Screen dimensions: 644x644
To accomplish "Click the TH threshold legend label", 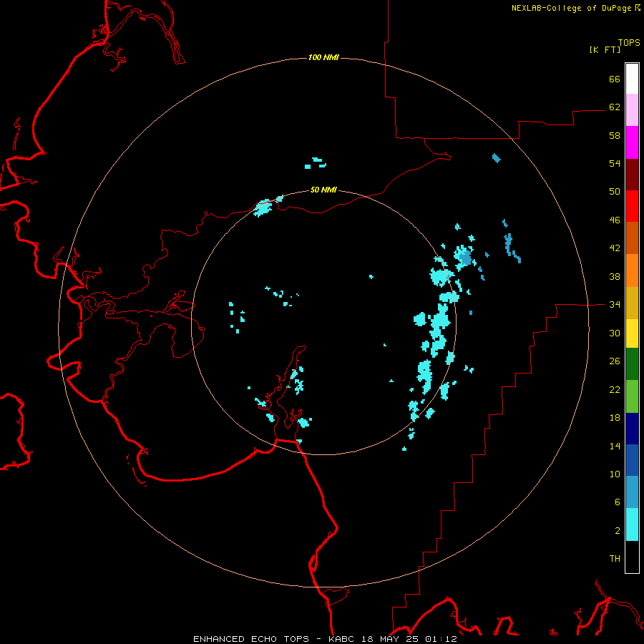I will pyautogui.click(x=615, y=559).
